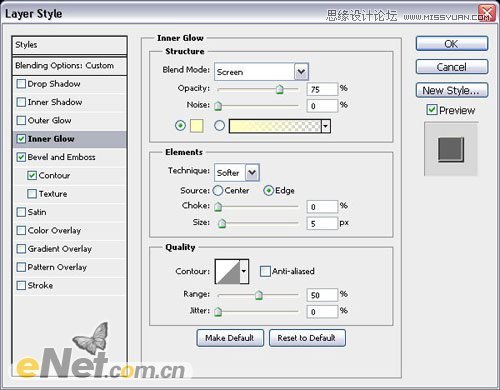Screen dimensions: 500x390
Task: Click the Noise value input field
Action: (322, 106)
